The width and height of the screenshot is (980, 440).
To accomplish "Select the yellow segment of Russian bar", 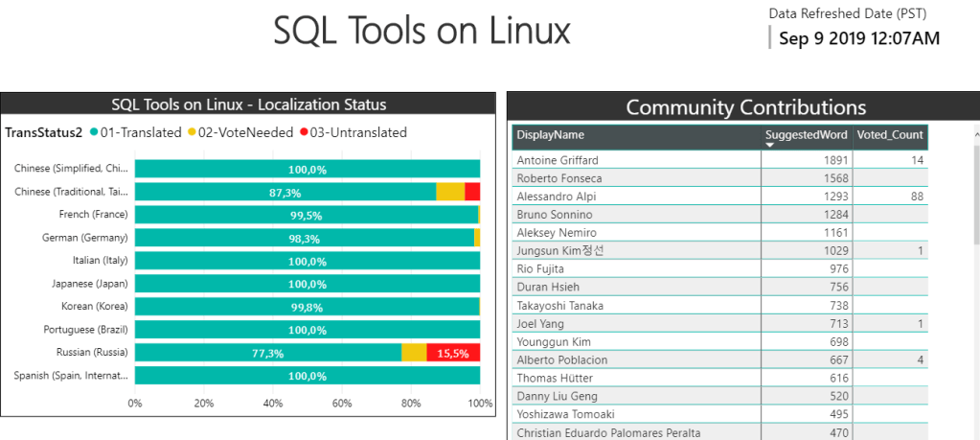I will [414, 353].
